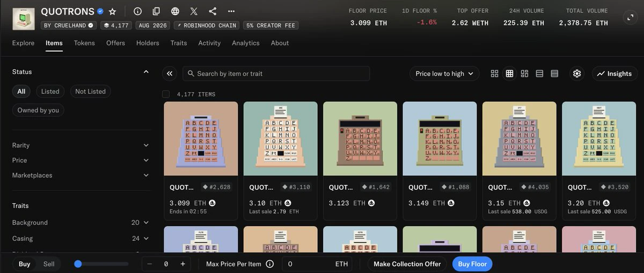
Task: Open display settings with the gear icon
Action: [x=577, y=73]
